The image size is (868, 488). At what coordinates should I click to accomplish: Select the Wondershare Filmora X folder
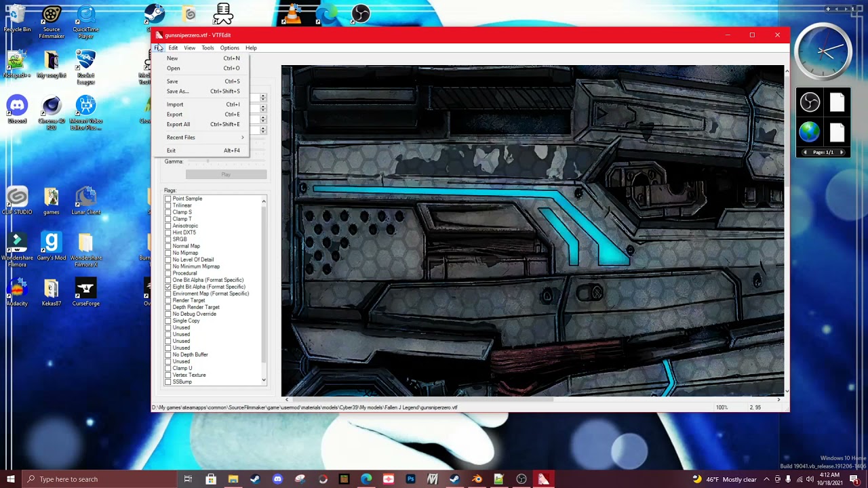[x=85, y=250]
